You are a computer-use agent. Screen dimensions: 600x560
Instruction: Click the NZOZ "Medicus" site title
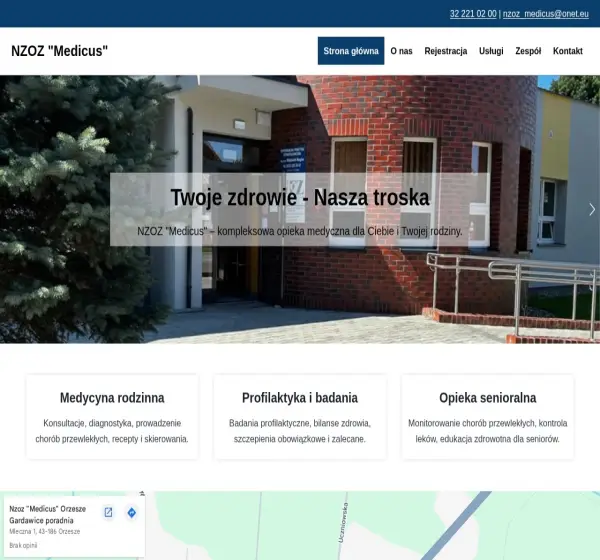pos(59,51)
